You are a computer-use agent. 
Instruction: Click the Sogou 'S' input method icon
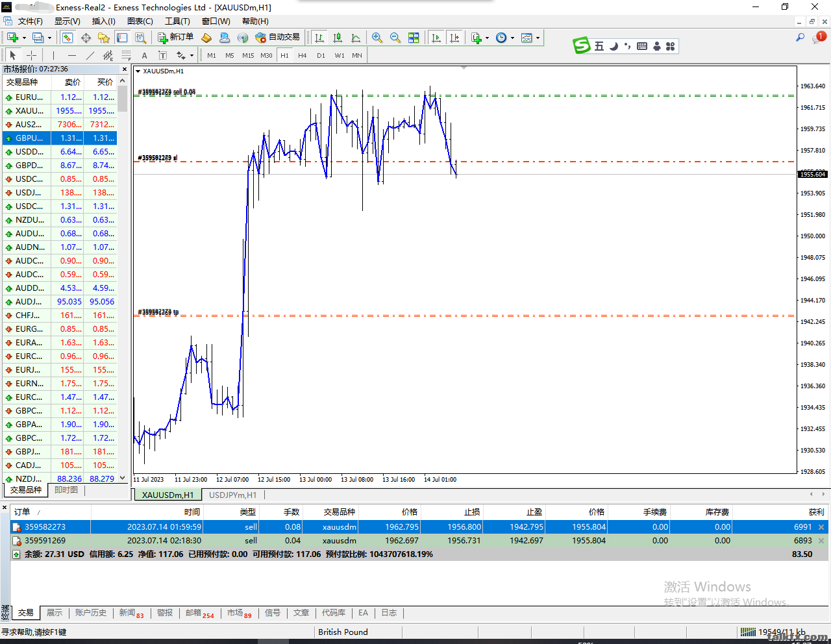pyautogui.click(x=582, y=45)
